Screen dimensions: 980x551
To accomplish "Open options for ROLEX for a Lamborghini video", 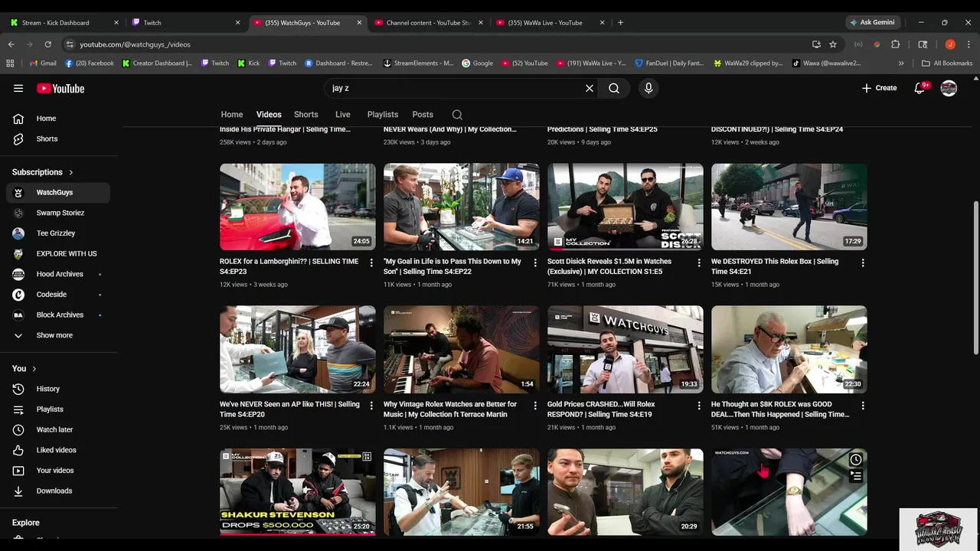I will click(371, 262).
